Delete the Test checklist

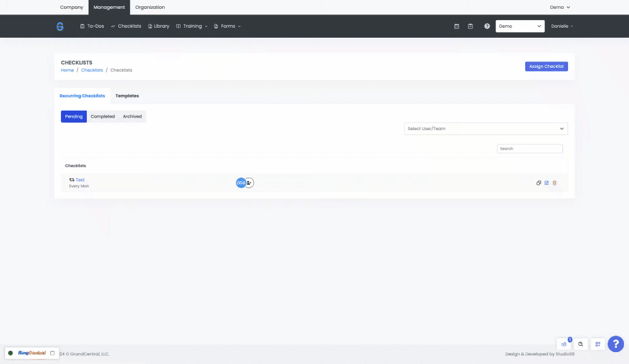click(555, 183)
